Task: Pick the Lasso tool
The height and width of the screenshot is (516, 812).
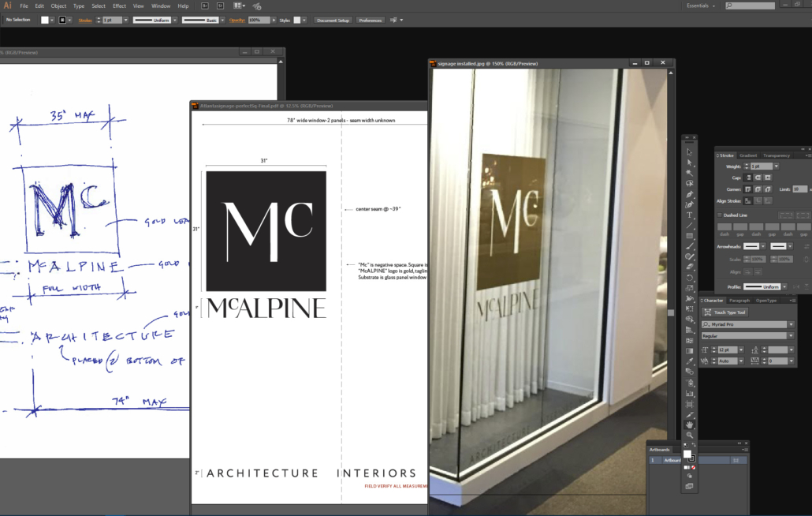Action: [689, 183]
